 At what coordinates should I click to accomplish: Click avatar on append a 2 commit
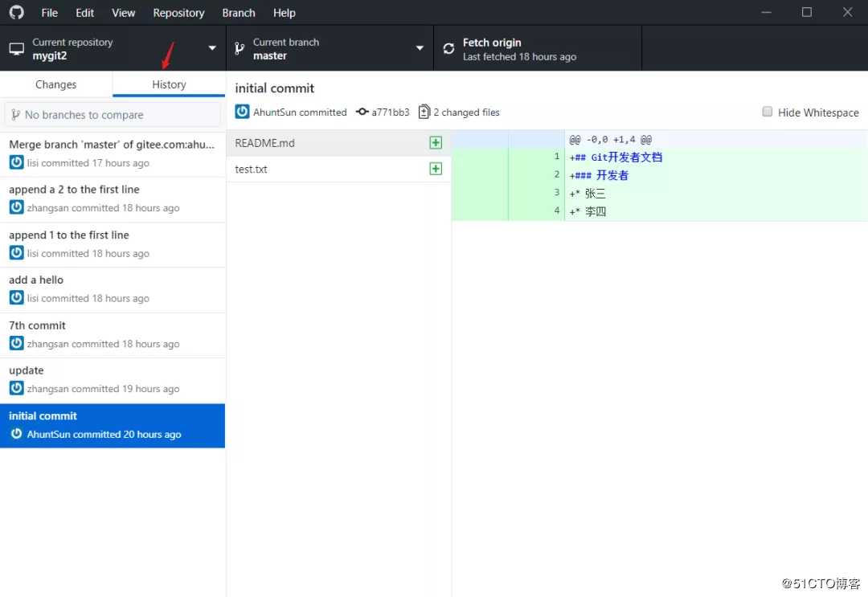pyautogui.click(x=17, y=207)
